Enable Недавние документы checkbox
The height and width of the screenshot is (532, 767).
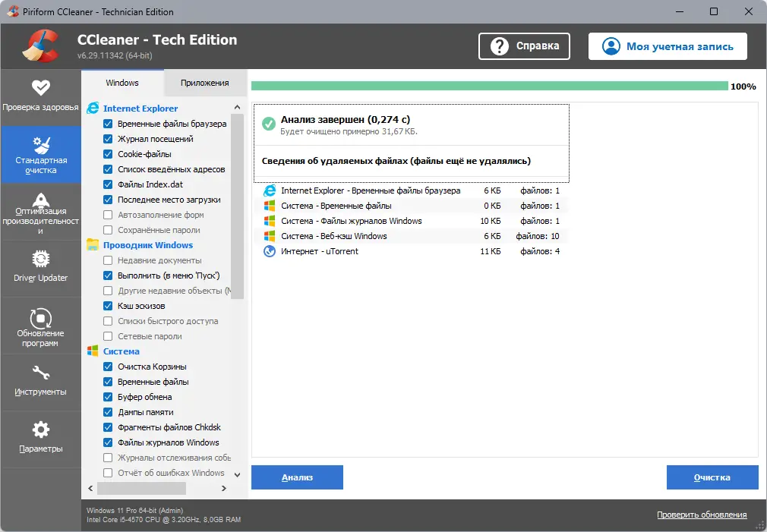[108, 260]
